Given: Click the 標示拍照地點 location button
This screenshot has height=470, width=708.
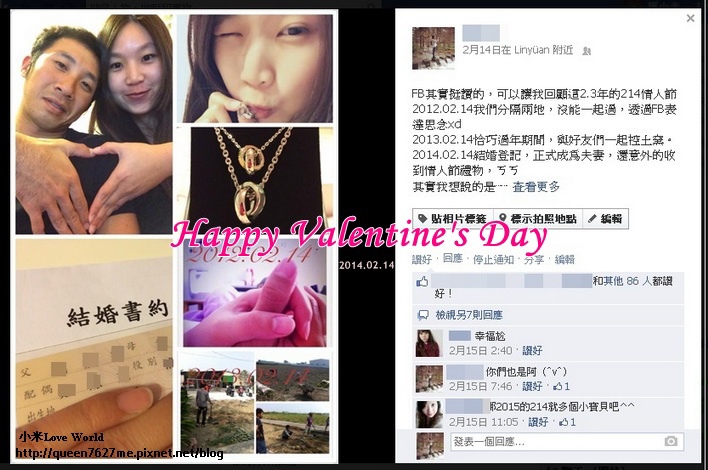Looking at the screenshot, I should click(x=538, y=219).
